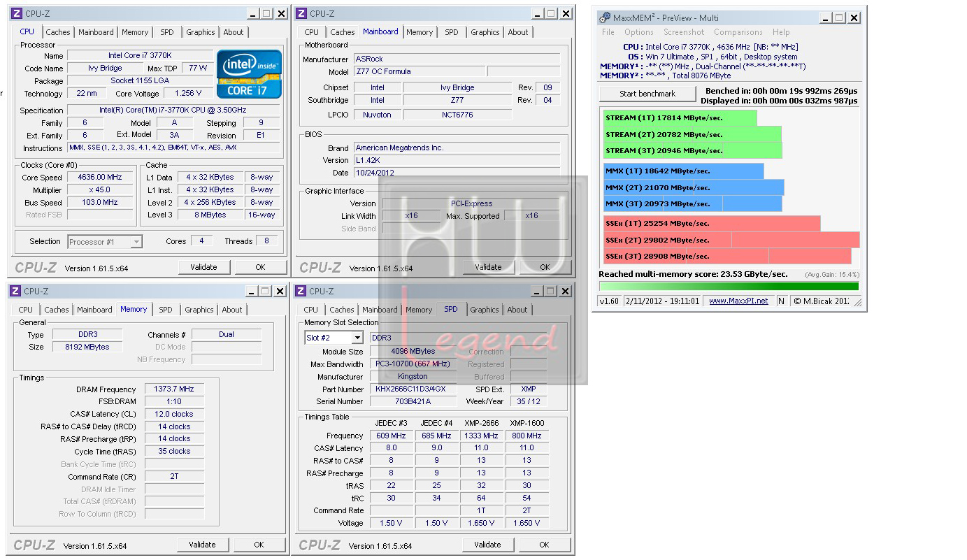Click the processor Name field Intel Core i7 3770K
The image size is (967, 560).
point(139,56)
